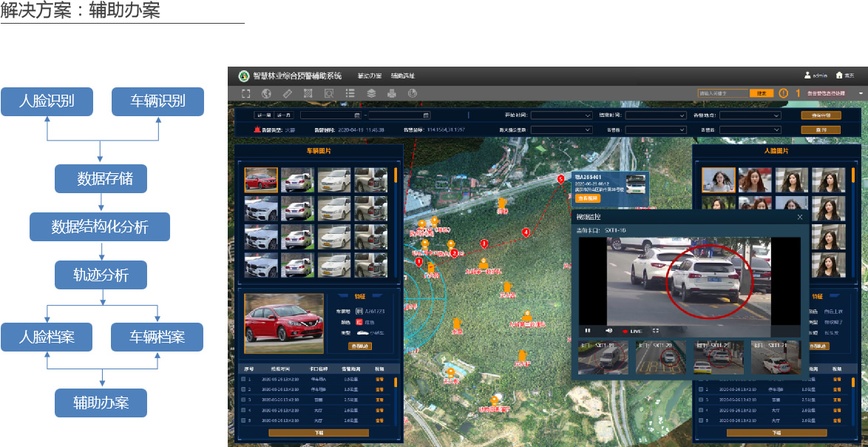Screen dimensions: 868x447
Task: Click the printer icon in toolbar
Action: 392,93
